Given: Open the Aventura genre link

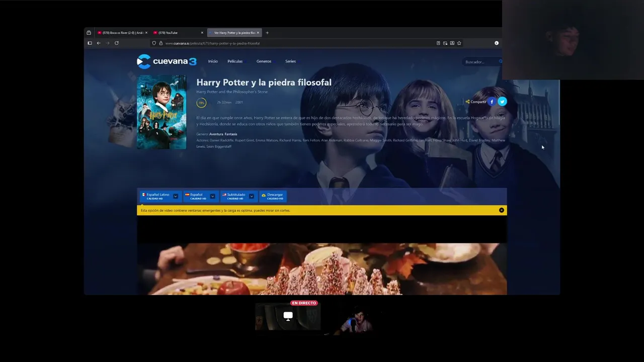Looking at the screenshot, I should [216, 134].
